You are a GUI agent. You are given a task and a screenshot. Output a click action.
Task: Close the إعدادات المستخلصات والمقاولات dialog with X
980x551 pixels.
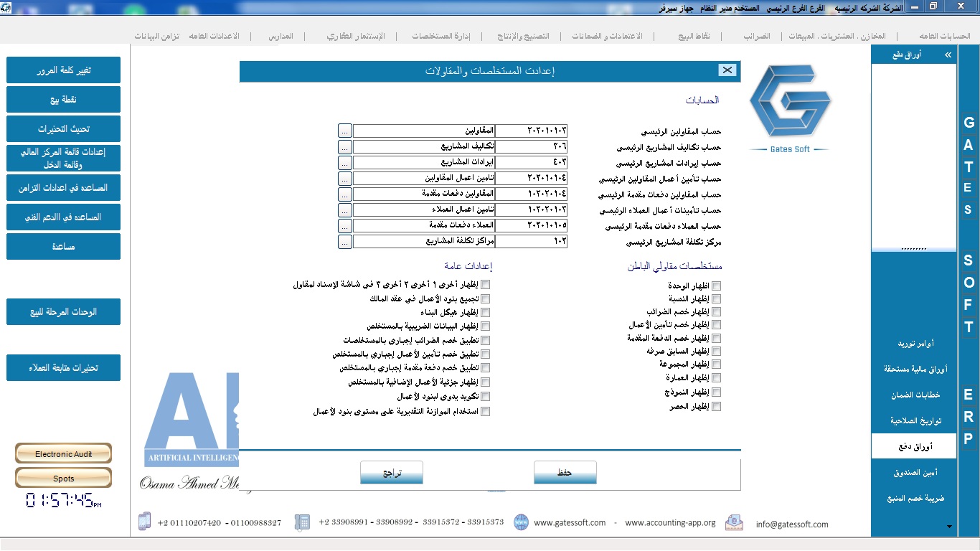click(x=727, y=70)
